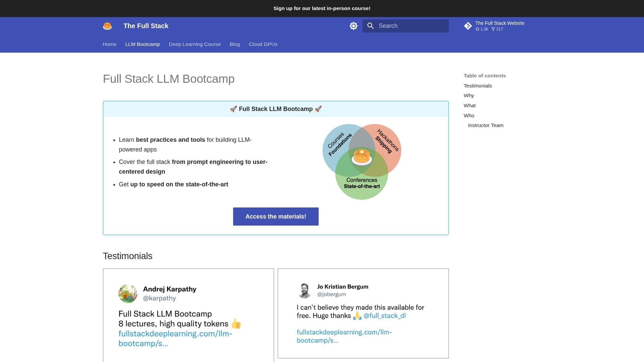The height and width of the screenshot is (362, 644).
Task: Click the Full Stack LLM Bootcamp page heading
Action: click(x=169, y=79)
